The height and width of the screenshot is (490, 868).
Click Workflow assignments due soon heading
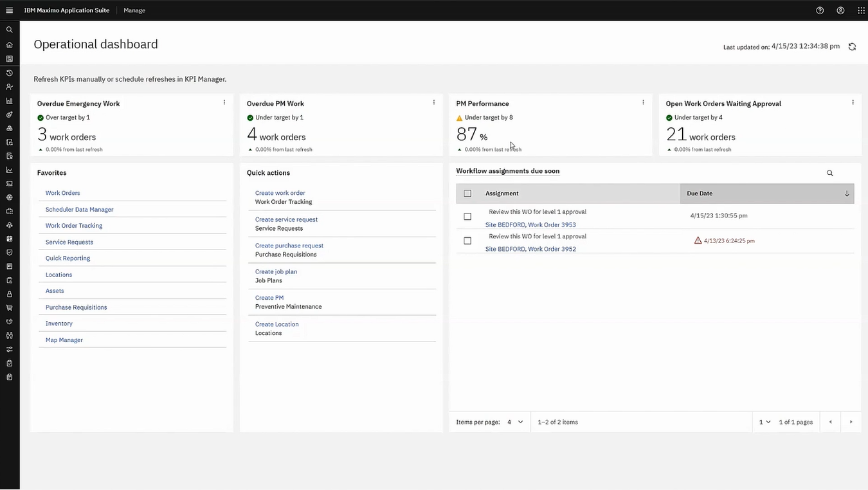(508, 171)
